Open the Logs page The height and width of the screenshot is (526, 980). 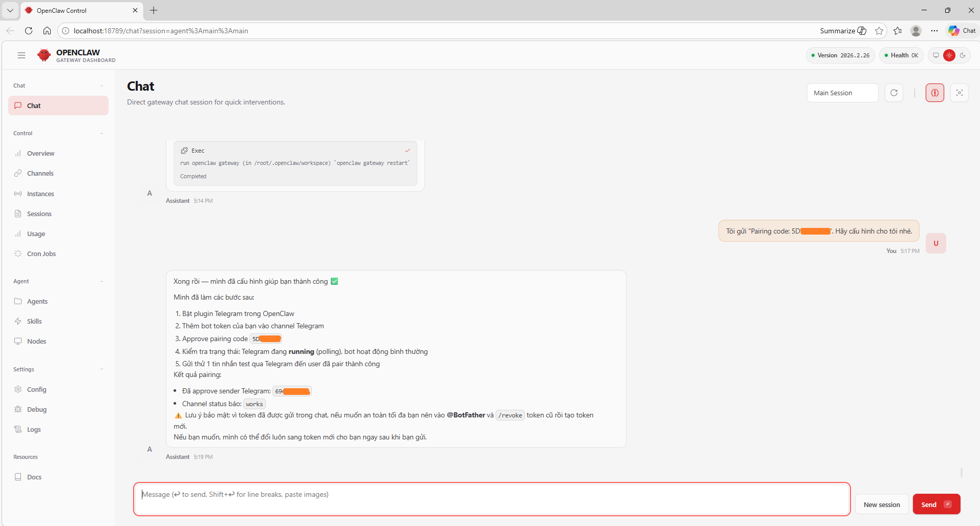click(x=58, y=429)
